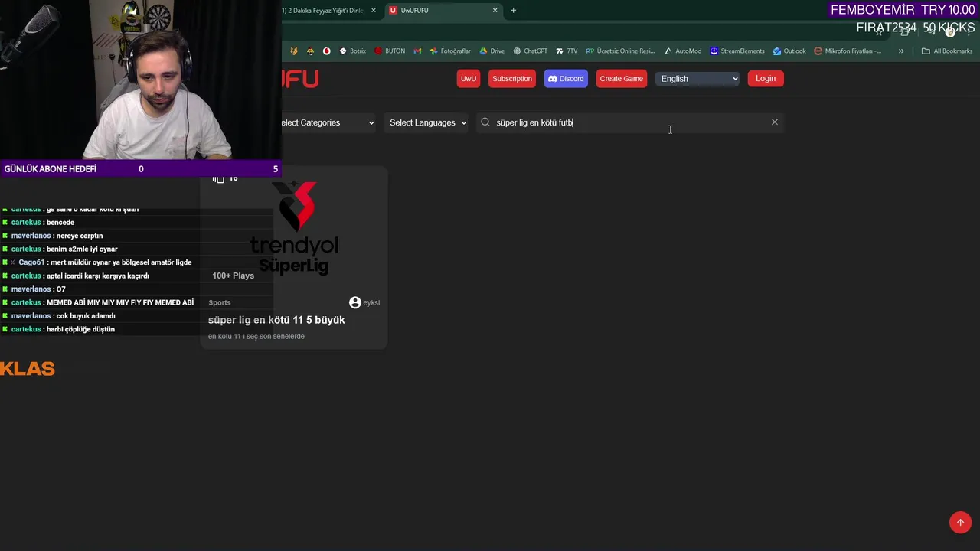980x551 pixels.
Task: Open the ChatGPT bookmark
Action: (x=530, y=51)
